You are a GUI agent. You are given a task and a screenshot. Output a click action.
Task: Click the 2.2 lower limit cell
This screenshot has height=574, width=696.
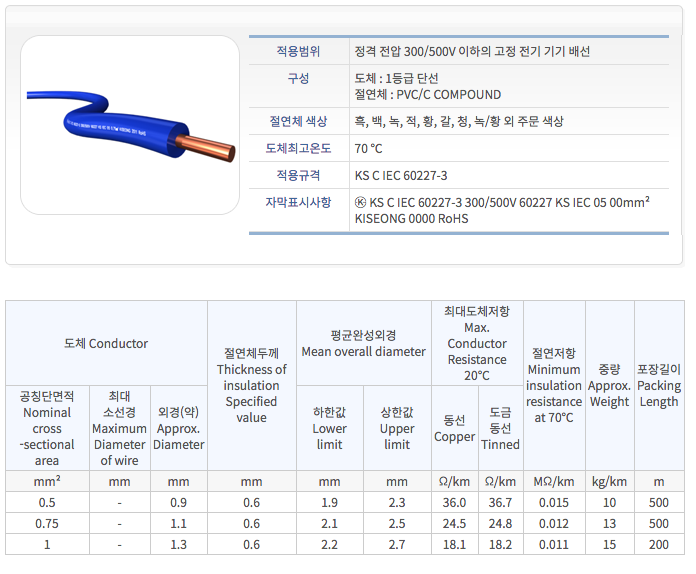(329, 544)
